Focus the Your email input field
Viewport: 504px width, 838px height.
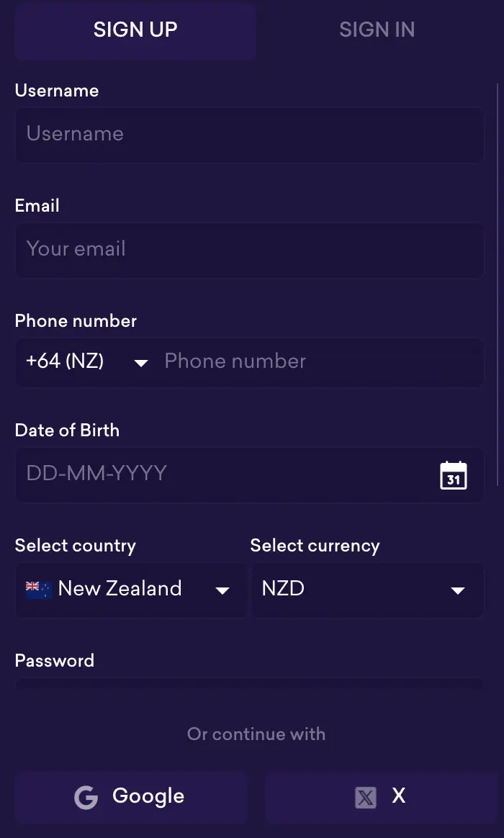(249, 250)
